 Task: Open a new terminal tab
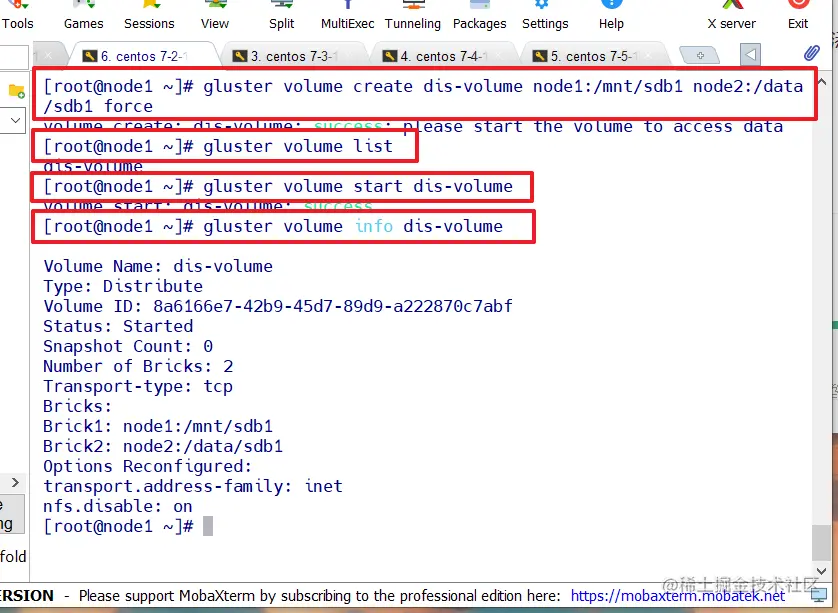pos(700,55)
